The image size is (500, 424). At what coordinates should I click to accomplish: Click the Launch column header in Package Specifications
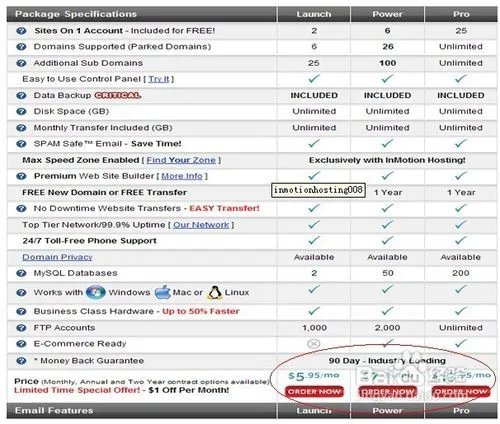tap(314, 14)
